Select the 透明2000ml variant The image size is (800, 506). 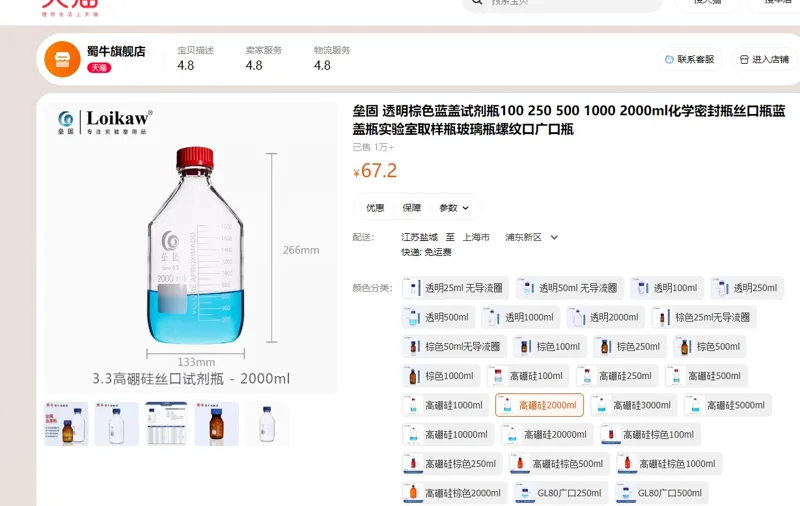pyautogui.click(x=606, y=317)
